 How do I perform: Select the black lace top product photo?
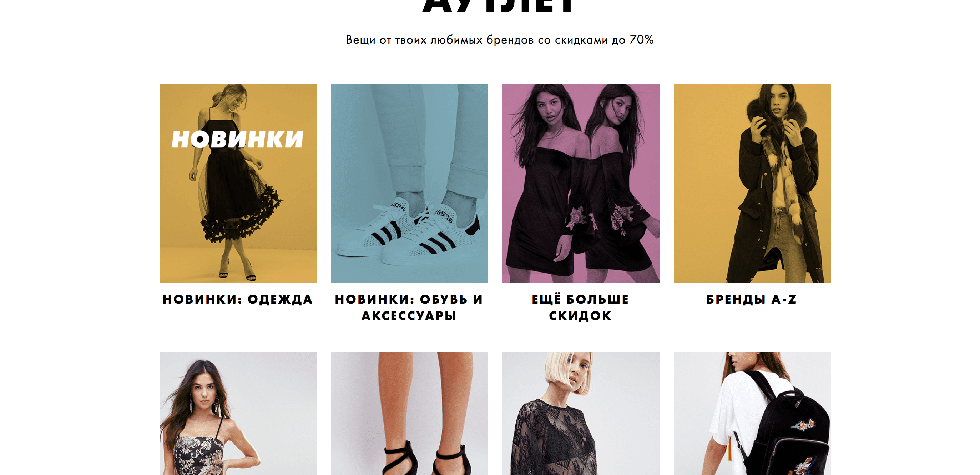pyautogui.click(x=581, y=413)
